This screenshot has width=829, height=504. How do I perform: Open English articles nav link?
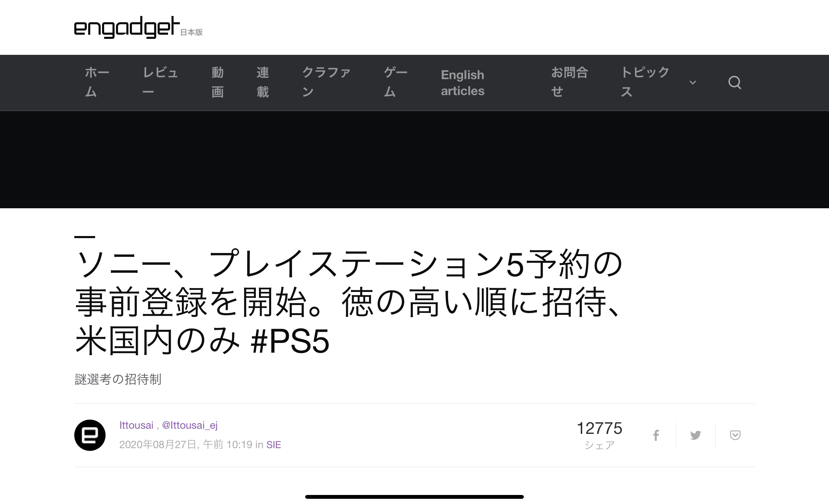462,83
